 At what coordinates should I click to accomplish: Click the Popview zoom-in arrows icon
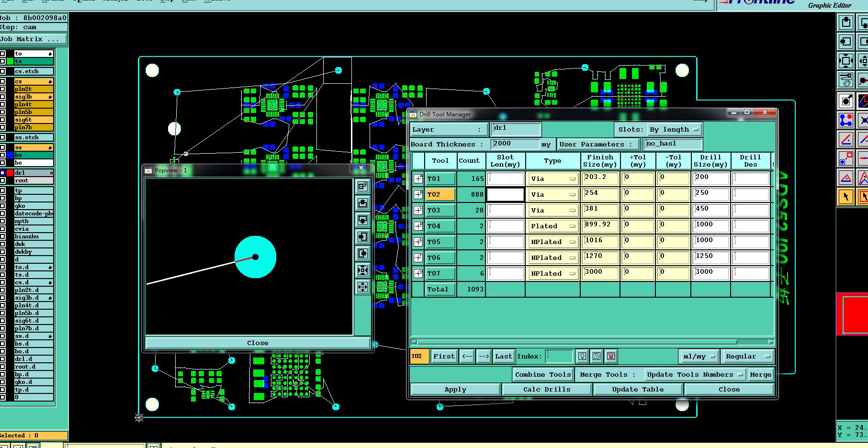click(362, 270)
